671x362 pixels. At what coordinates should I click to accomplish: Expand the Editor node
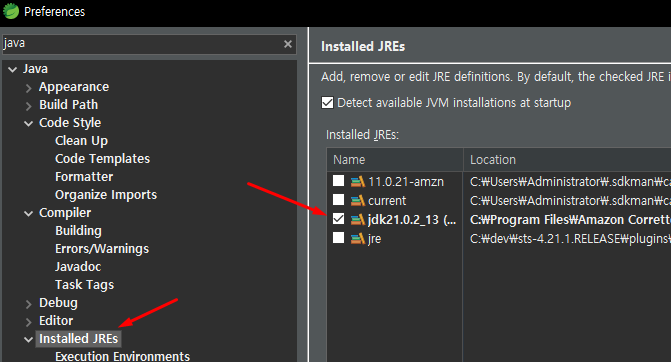[x=29, y=322]
